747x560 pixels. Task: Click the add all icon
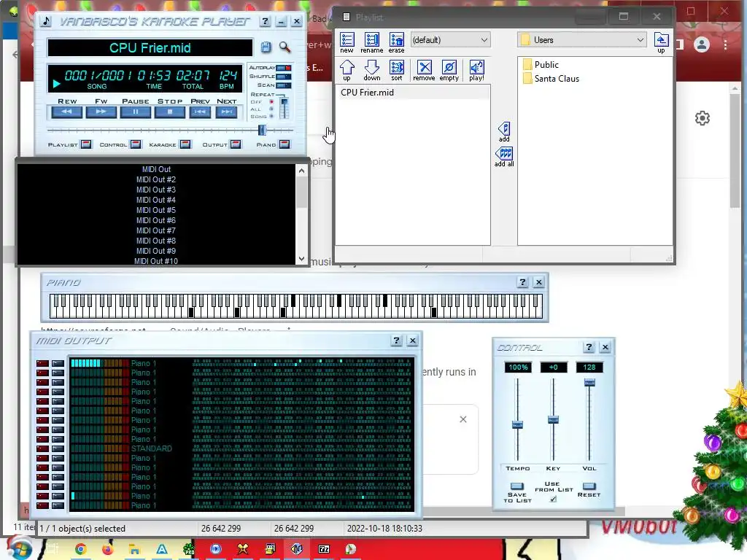[504, 157]
